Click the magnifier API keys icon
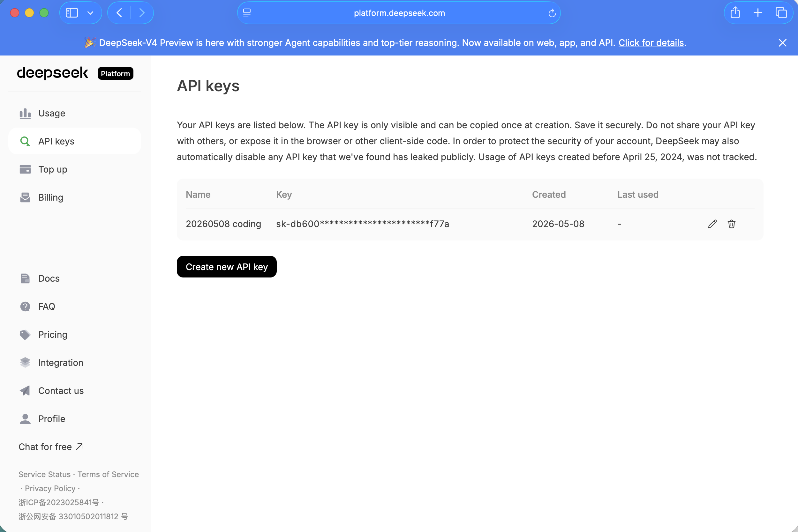Viewport: 798px width, 532px height. (25, 141)
